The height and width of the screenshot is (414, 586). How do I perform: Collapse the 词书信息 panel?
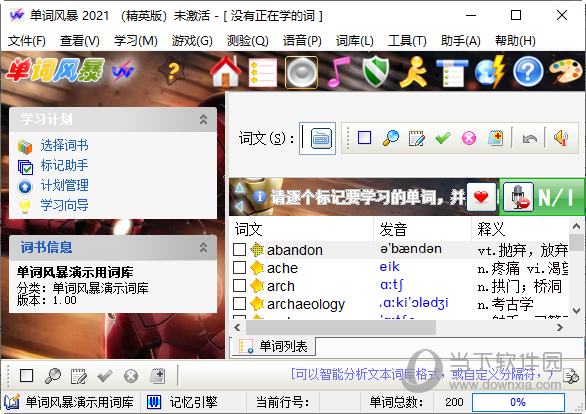tap(203, 247)
